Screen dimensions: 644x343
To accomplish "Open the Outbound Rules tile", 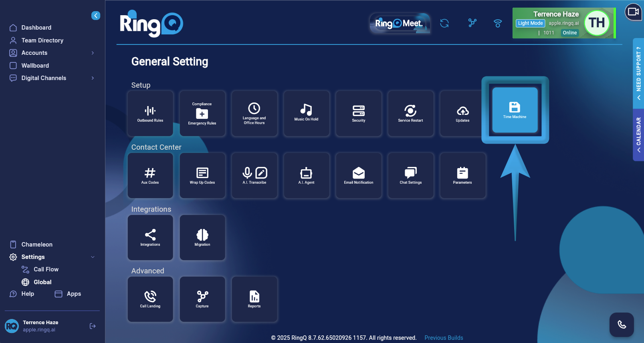I will click(150, 114).
